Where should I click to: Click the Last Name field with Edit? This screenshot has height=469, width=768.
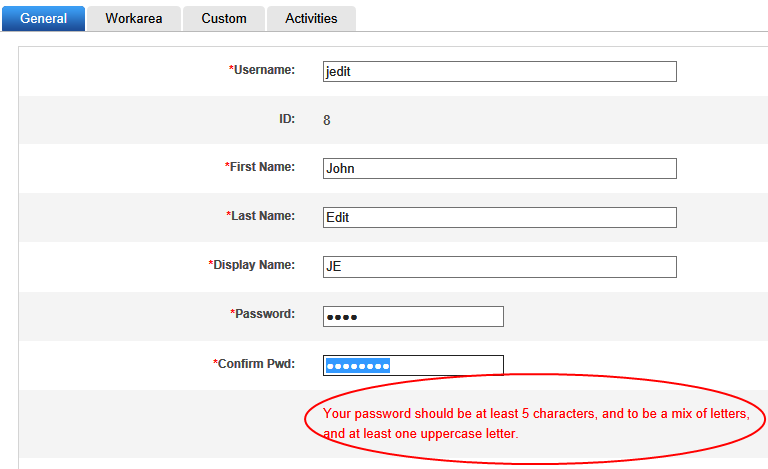click(500, 217)
